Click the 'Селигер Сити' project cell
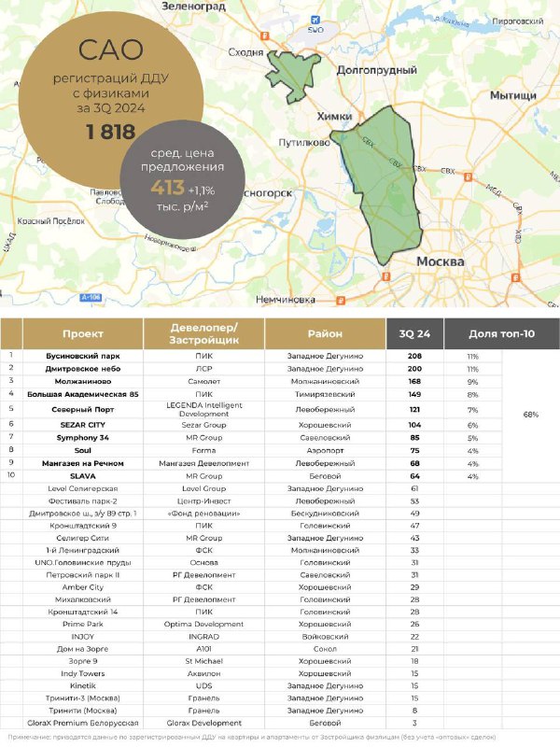The width and height of the screenshot is (560, 747). pyautogui.click(x=83, y=538)
